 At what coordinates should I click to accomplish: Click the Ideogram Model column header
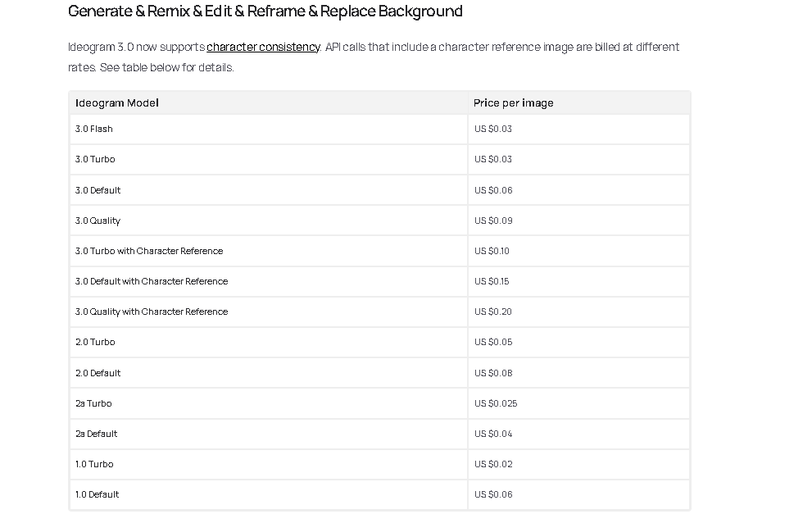point(117,103)
